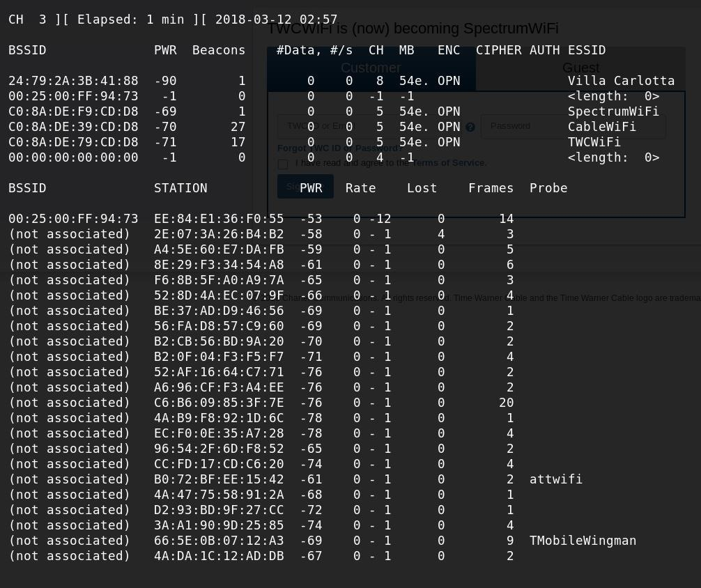
Task: Click station '8E:29:F3:34:54:A8'
Action: 219,265
